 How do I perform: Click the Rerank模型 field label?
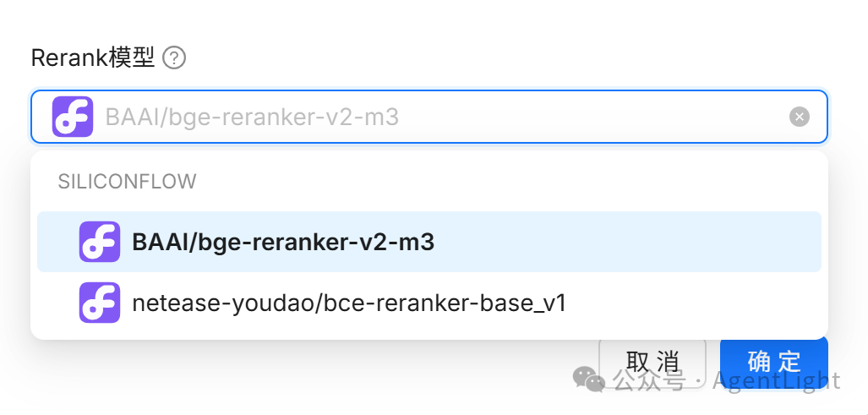(x=92, y=58)
